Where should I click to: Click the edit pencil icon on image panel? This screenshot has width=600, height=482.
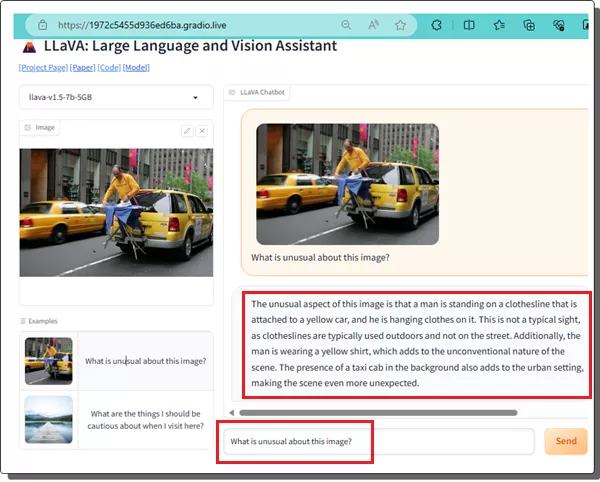click(187, 131)
